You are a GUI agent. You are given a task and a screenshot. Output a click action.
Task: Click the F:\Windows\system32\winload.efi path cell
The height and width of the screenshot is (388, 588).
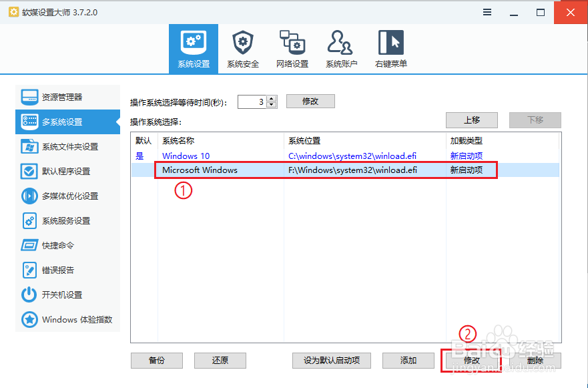[x=352, y=170]
